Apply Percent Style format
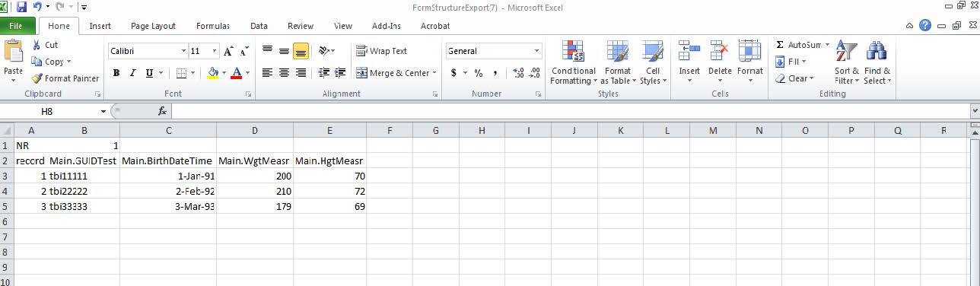This screenshot has width=980, height=286. coord(479,73)
